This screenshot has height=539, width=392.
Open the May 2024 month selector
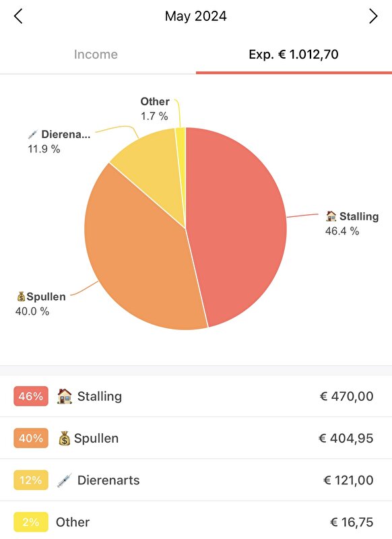(x=196, y=16)
